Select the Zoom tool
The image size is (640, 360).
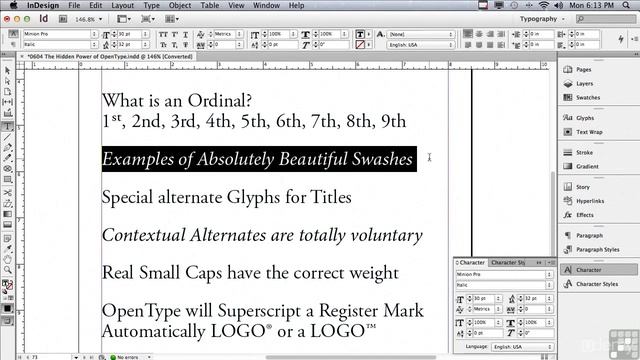7,270
